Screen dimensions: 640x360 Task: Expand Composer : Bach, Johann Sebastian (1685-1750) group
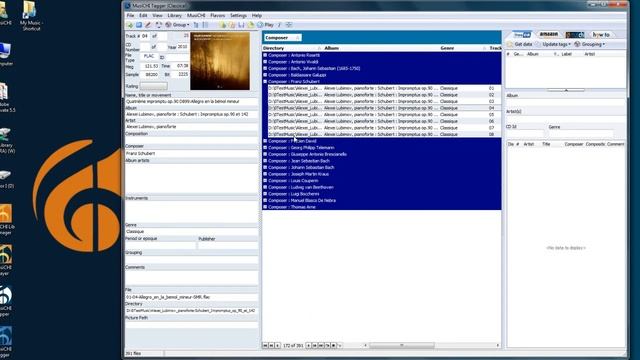(265, 68)
